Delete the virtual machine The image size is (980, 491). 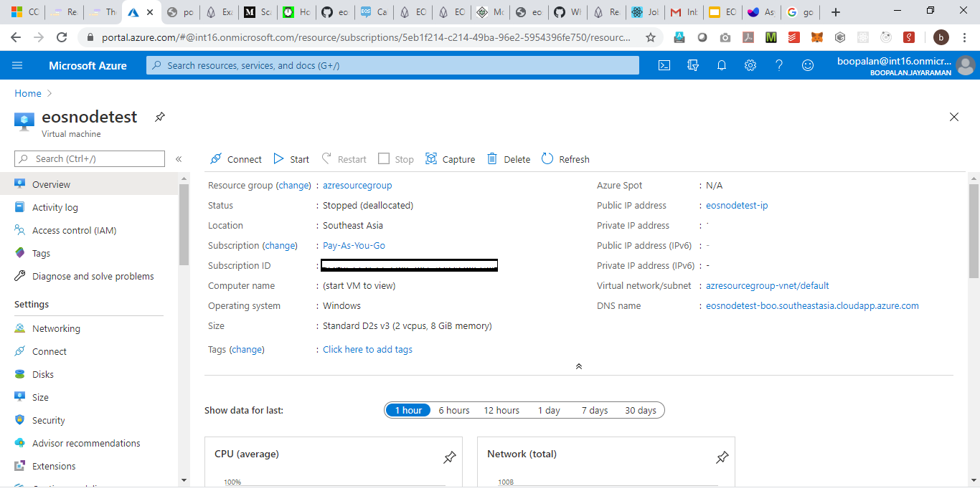(509, 159)
